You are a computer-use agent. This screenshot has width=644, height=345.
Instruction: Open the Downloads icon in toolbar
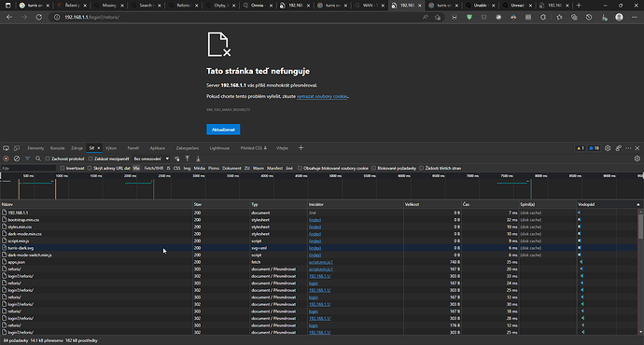pyautogui.click(x=604, y=17)
